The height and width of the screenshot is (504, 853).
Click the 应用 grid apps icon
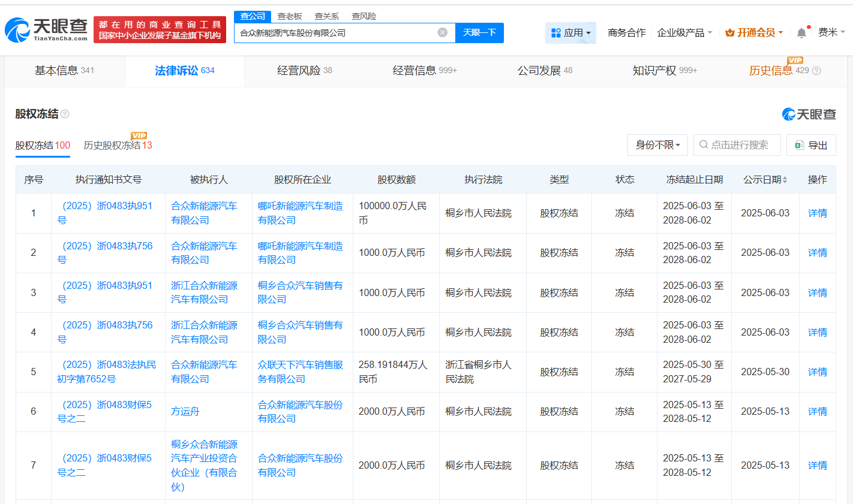[555, 33]
